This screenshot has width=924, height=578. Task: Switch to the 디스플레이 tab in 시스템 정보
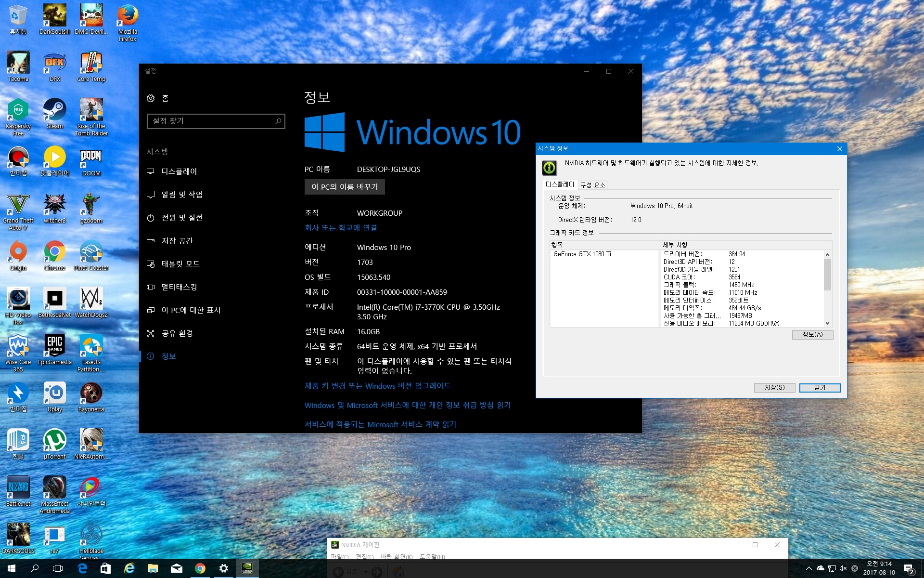[560, 184]
